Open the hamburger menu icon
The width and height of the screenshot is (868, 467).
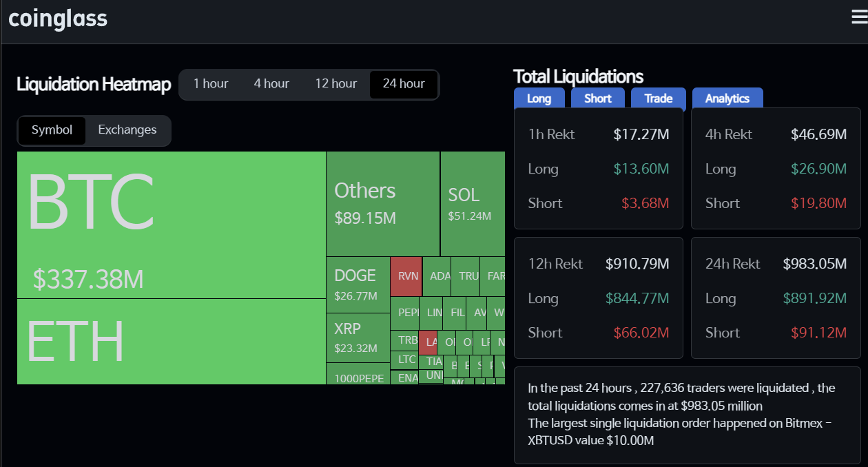pyautogui.click(x=858, y=18)
